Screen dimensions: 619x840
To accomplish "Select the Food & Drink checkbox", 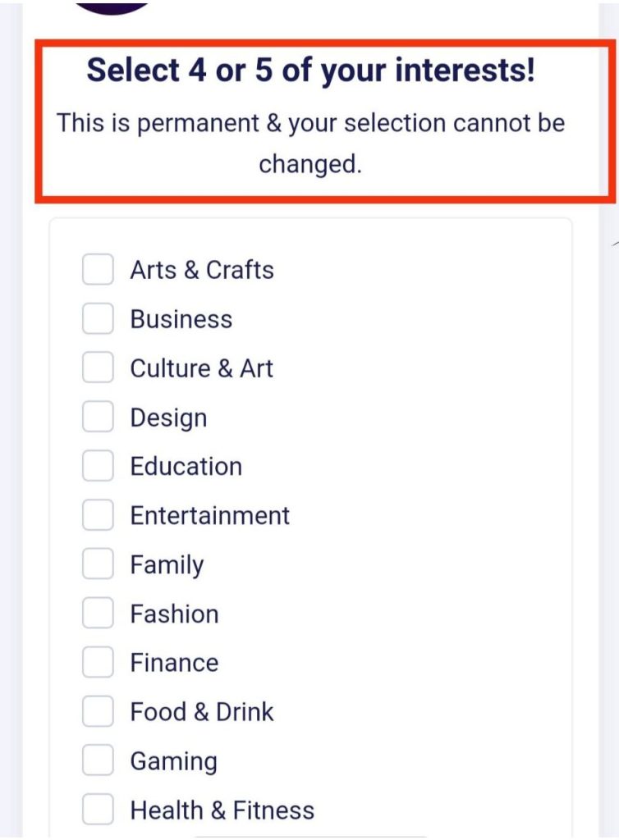I will (x=98, y=712).
